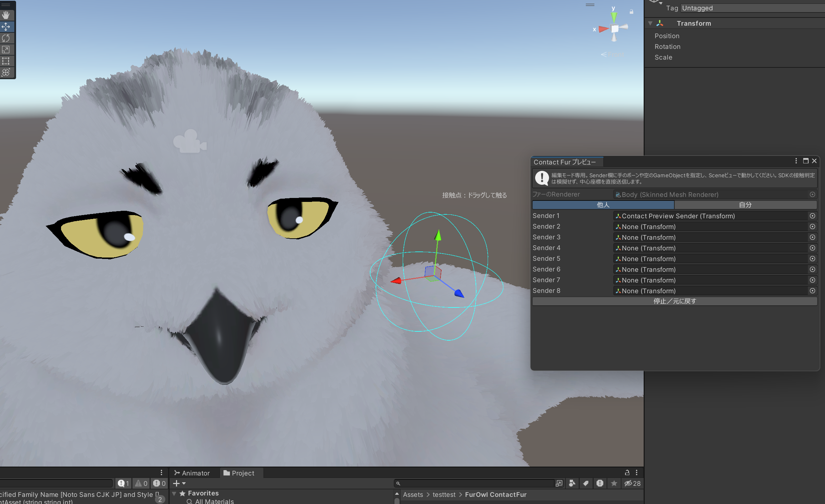
Task: Select the Rect transform tool
Action: (6, 61)
